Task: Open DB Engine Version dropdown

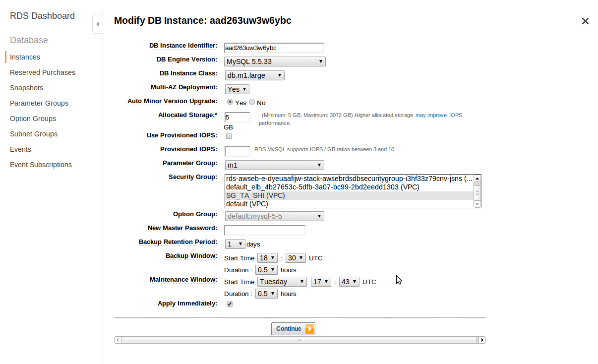Action: coord(275,61)
